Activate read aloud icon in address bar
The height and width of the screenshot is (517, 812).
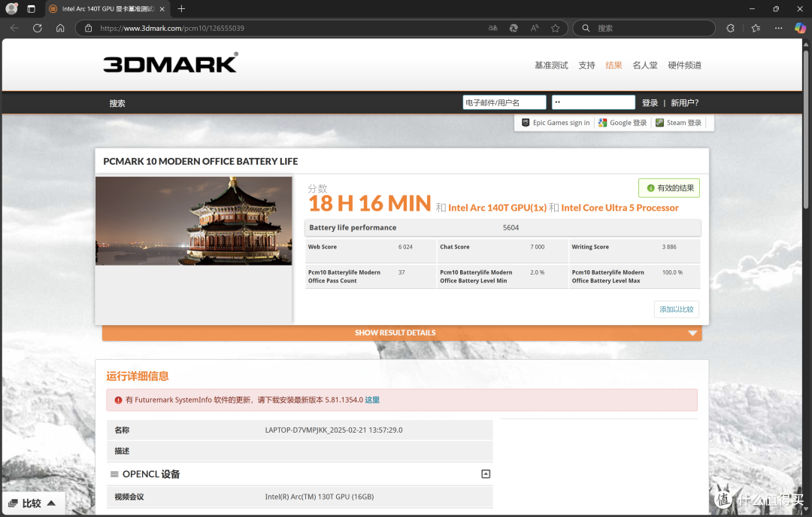tap(535, 28)
